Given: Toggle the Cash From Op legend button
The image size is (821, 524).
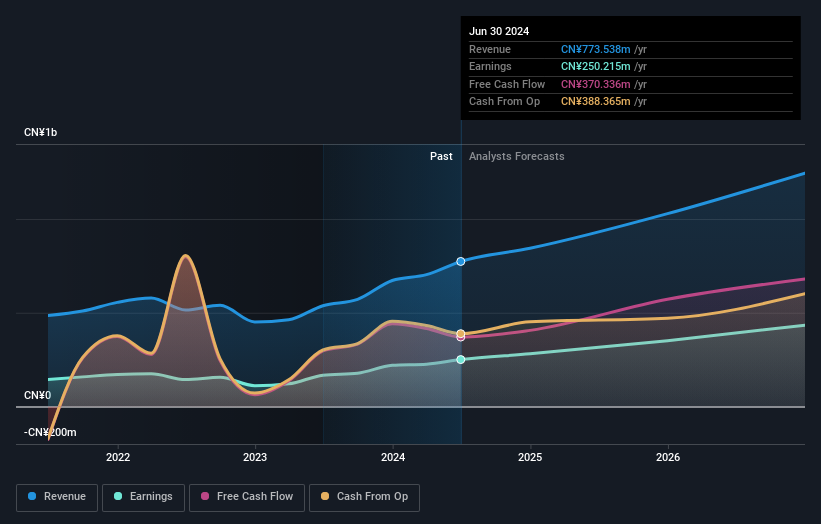Looking at the screenshot, I should (x=364, y=497).
